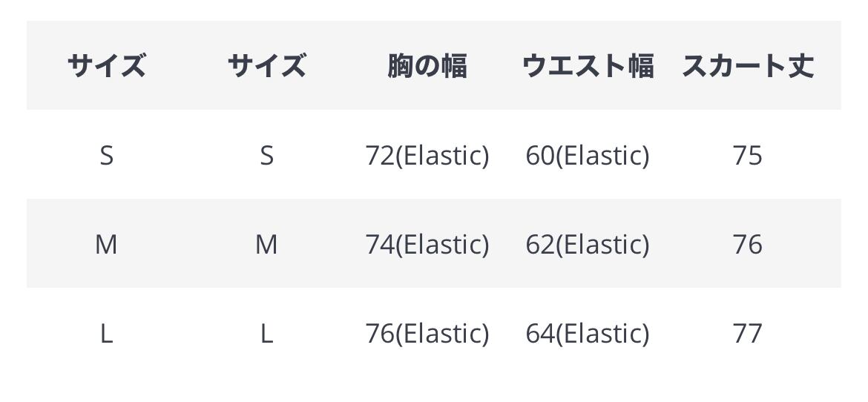868x402 pixels.
Task: Click the M cell in second column
Action: [266, 244]
